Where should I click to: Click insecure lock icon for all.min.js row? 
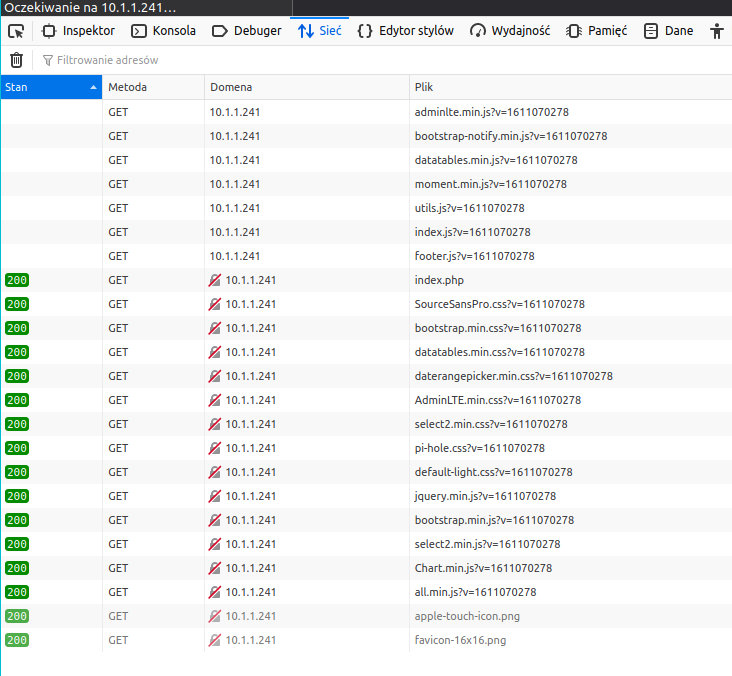[215, 592]
